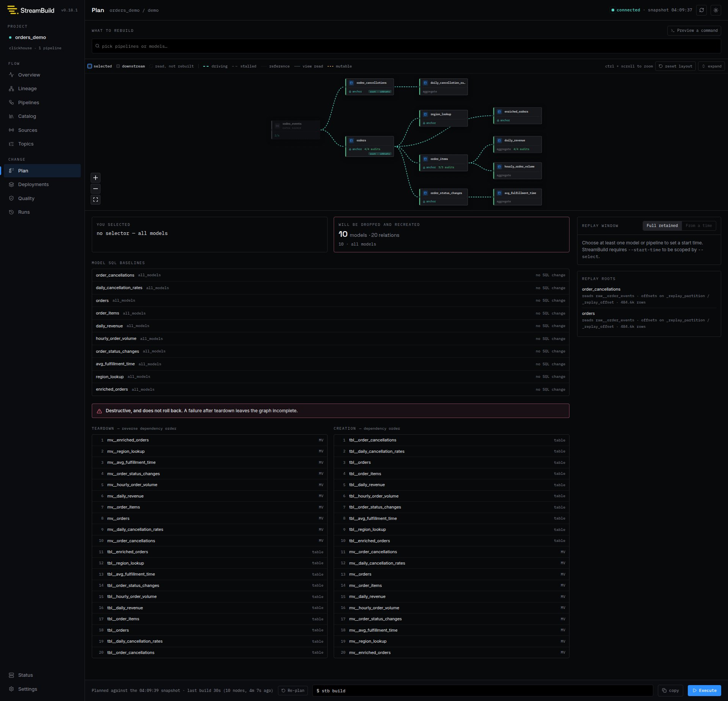Click the enriched_orders node icon
The image size is (728, 701).
tap(499, 112)
